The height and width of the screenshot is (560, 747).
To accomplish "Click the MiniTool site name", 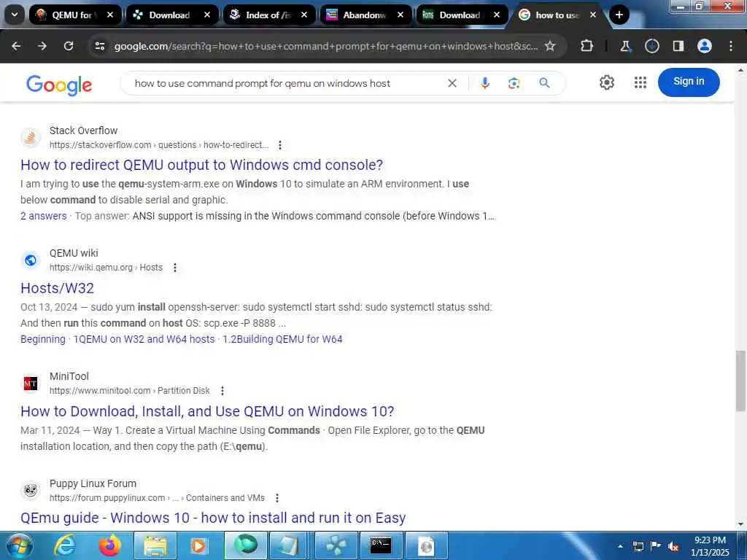I will [x=69, y=376].
